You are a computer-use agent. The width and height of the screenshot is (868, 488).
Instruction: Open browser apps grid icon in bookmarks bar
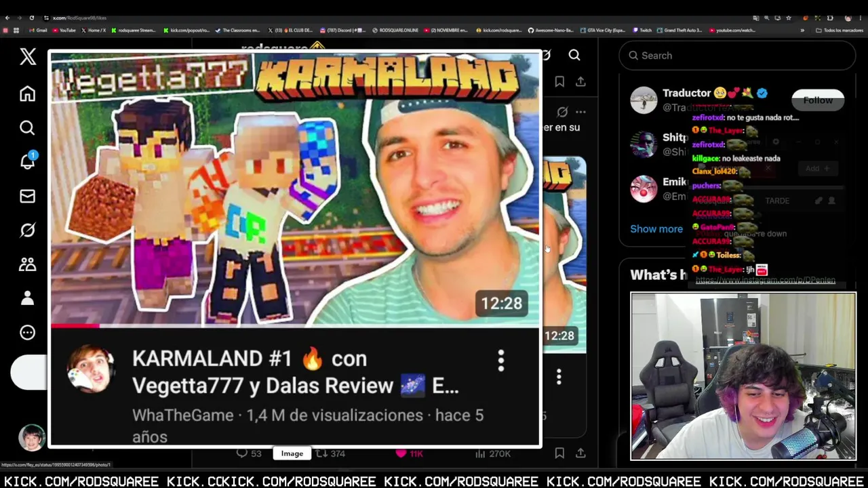tap(16, 30)
